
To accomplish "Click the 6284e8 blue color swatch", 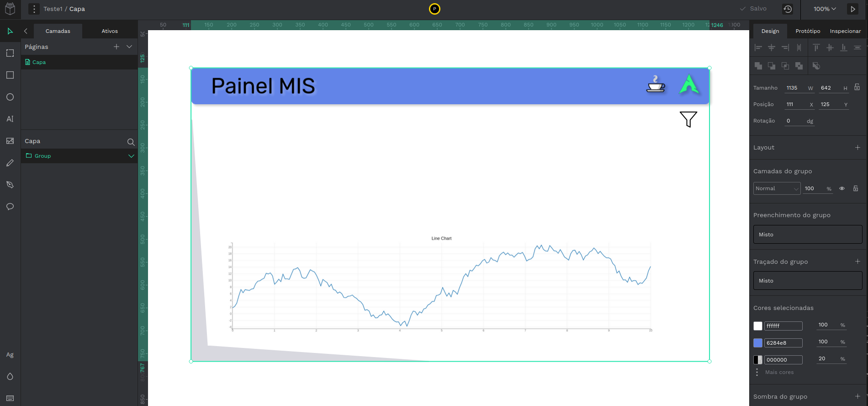I will click(758, 343).
